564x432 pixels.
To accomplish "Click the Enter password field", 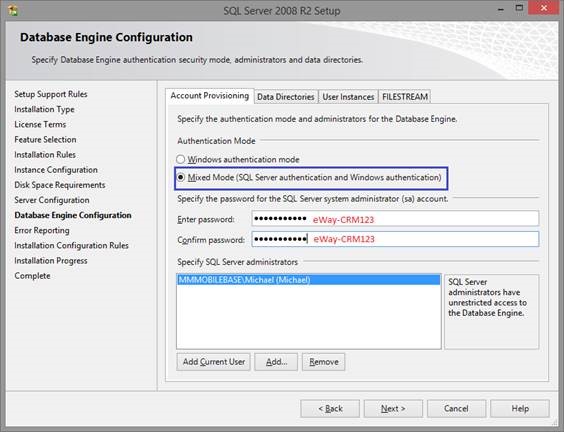I will 395,219.
